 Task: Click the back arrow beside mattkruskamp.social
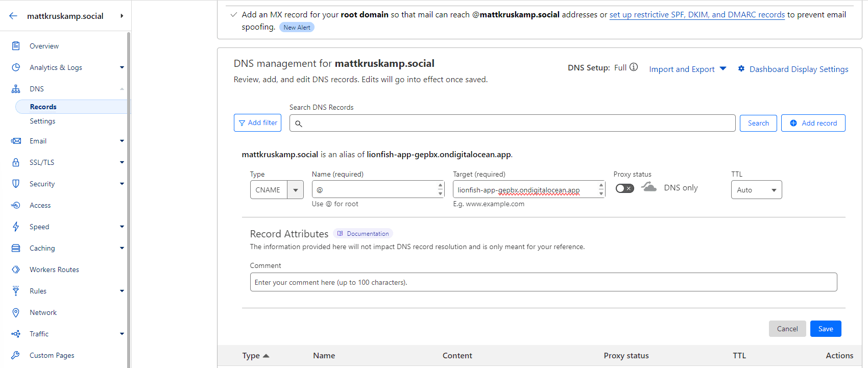point(13,16)
